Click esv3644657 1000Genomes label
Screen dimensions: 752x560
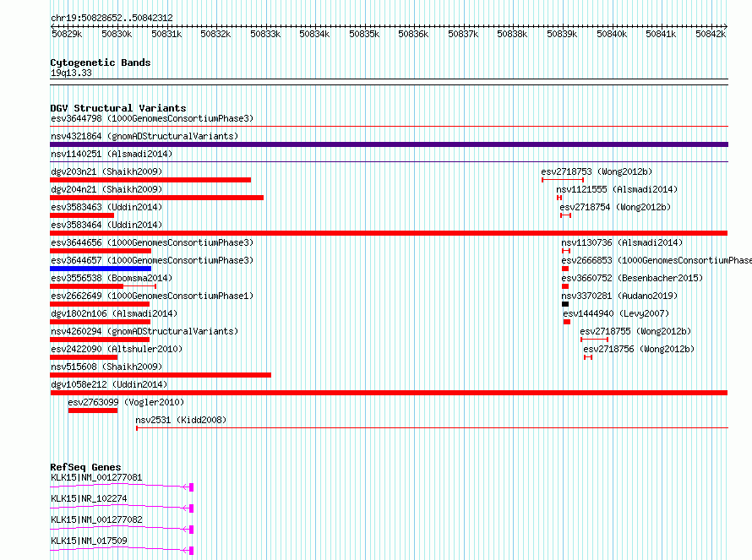(151, 260)
